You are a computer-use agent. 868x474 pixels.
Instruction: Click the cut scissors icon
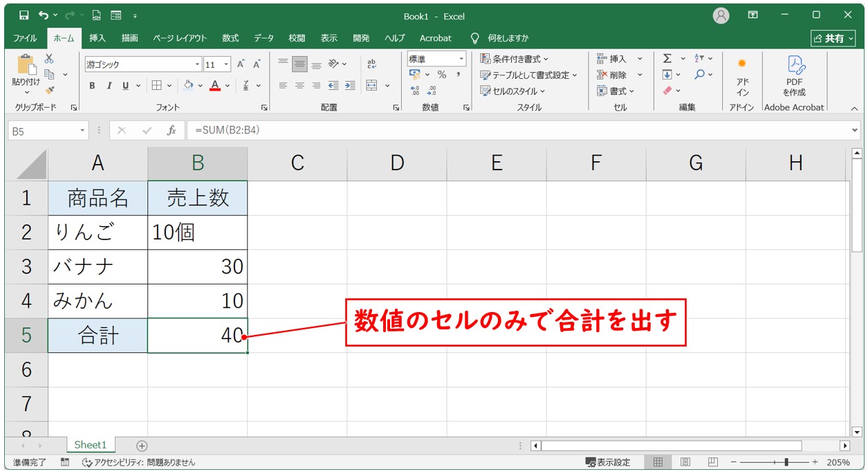(49, 59)
